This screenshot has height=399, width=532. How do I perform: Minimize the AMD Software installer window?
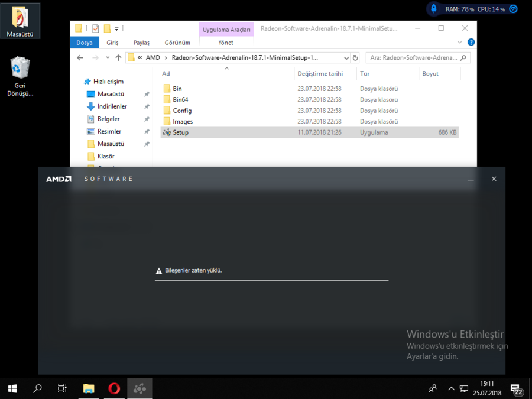pos(471,179)
